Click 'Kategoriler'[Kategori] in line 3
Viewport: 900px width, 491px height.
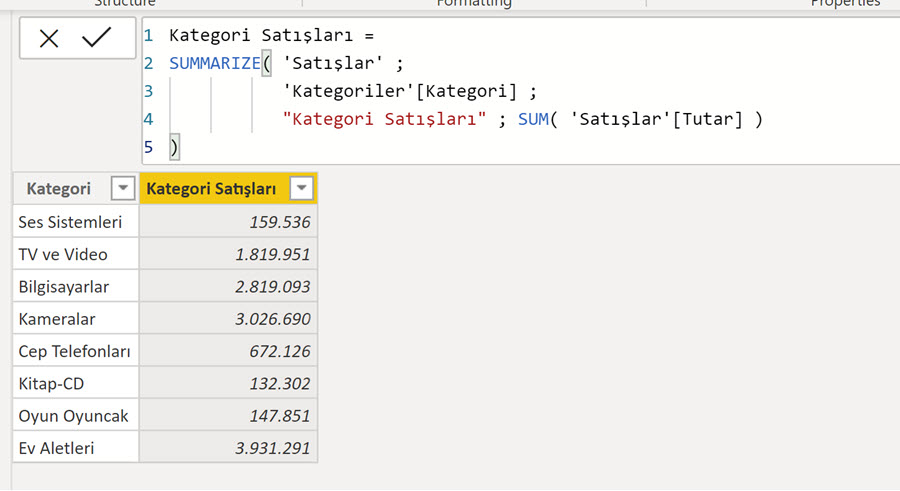[x=399, y=91]
